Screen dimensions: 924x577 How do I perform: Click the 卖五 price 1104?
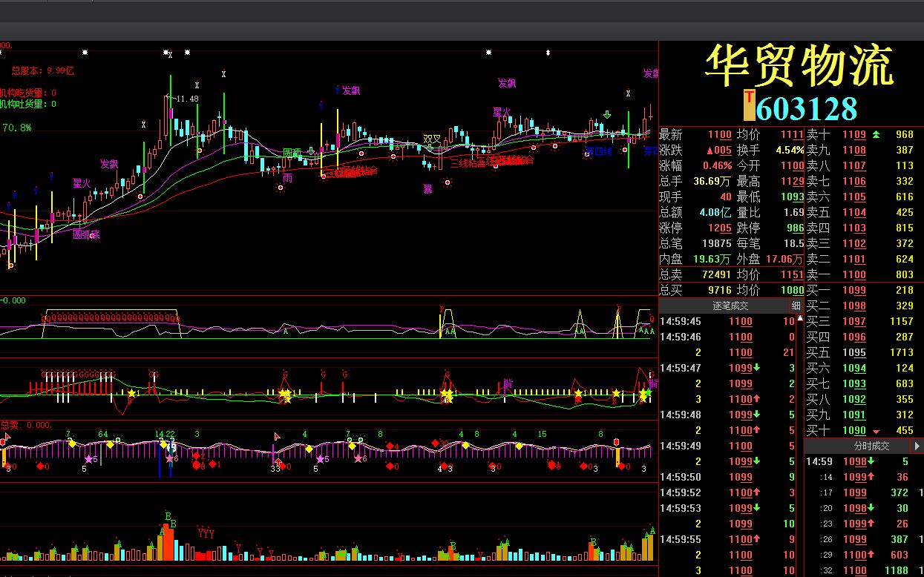pos(853,212)
